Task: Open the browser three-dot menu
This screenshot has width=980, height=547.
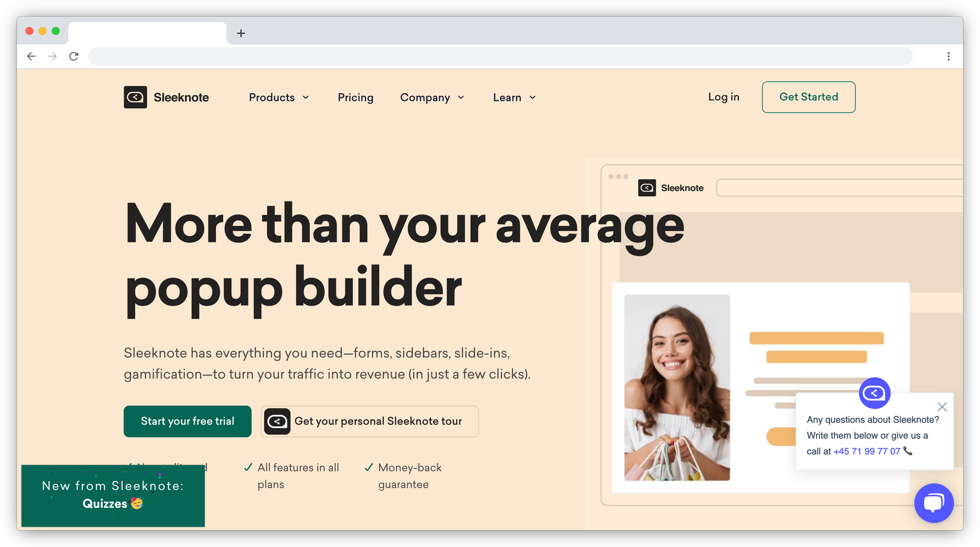Action: point(949,56)
